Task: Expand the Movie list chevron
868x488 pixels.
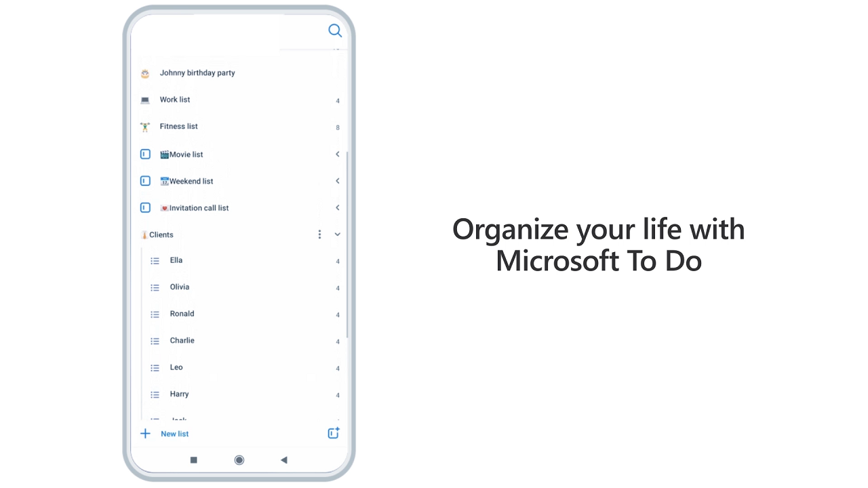Action: coord(337,154)
